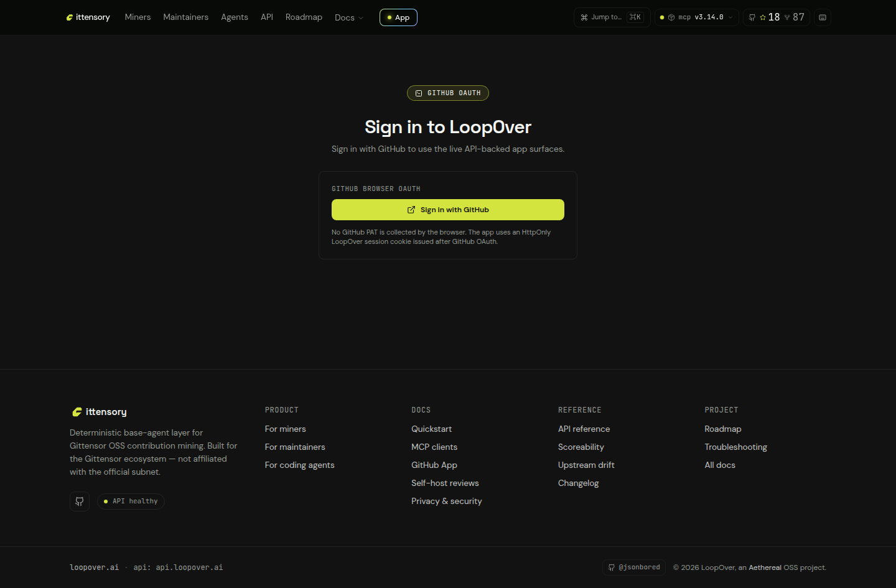896x588 pixels.
Task: Open Roadmap in the top navigation bar
Action: point(304,17)
